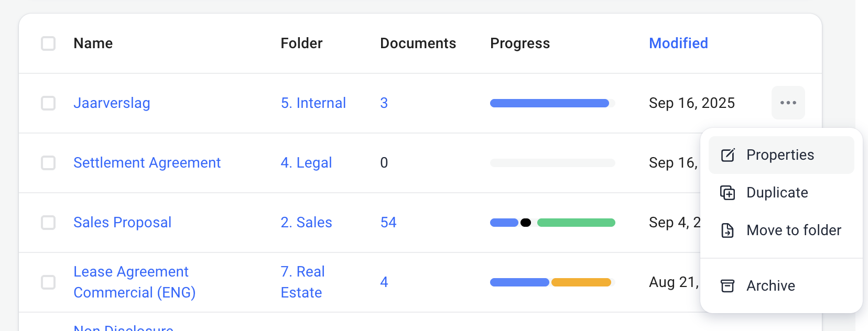This screenshot has height=331, width=868.
Task: Click the Duplicate copy icon
Action: [728, 193]
